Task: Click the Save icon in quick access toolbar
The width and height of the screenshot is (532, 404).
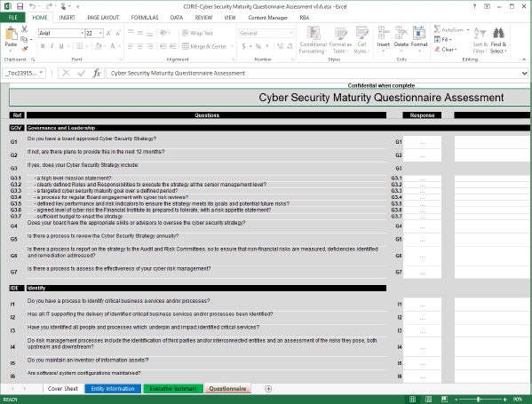Action: tap(20, 6)
